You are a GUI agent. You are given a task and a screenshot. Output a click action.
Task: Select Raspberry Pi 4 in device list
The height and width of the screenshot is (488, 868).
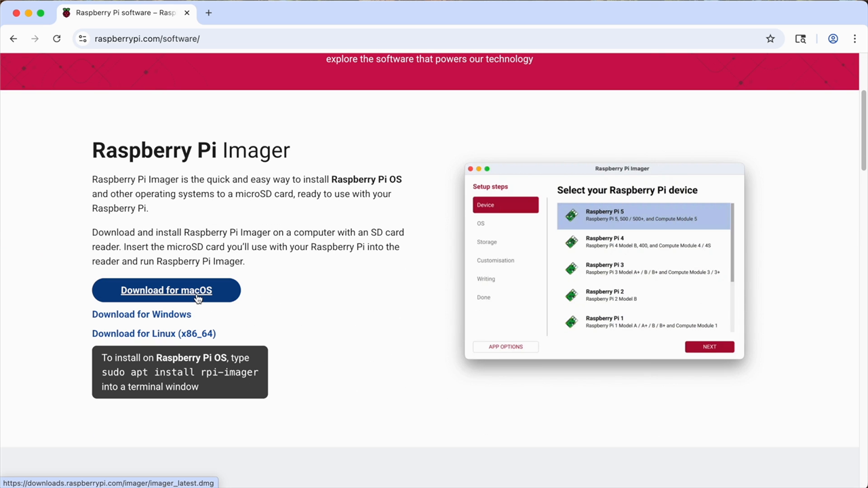[644, 242]
